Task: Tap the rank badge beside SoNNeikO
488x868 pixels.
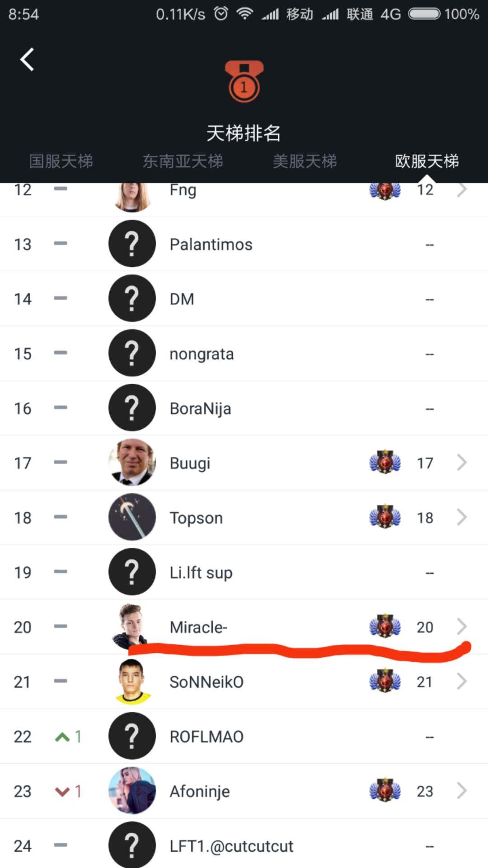Action: point(385,681)
